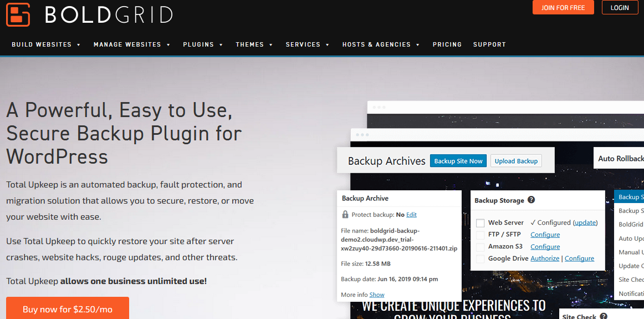
Task: Open the Services dropdown menu
Action: pyautogui.click(x=308, y=44)
